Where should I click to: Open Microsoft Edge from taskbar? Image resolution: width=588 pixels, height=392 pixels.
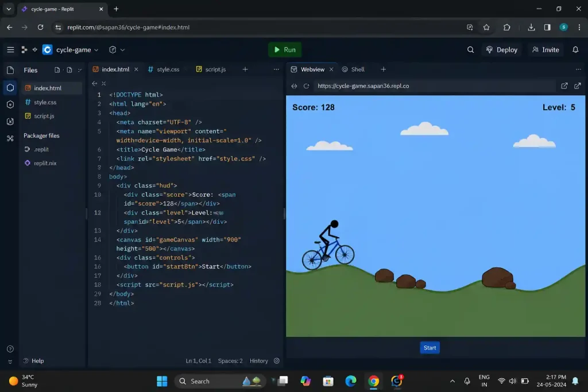351,381
